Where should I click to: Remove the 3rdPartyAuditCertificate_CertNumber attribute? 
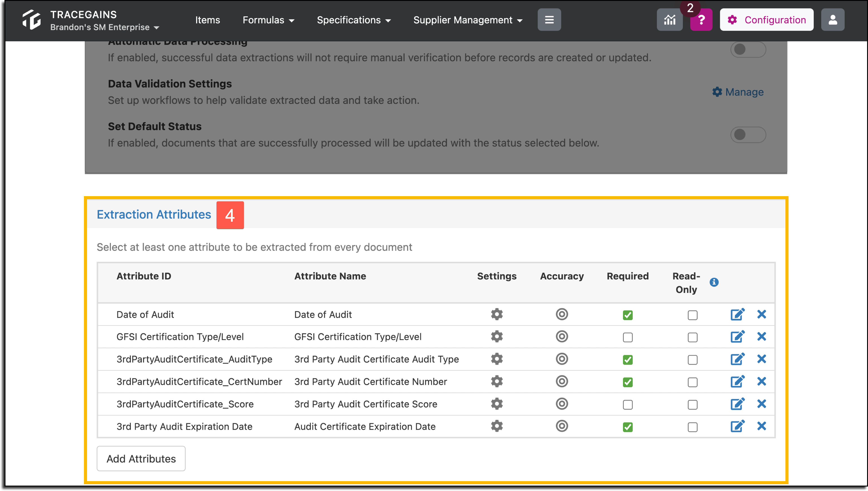click(x=761, y=381)
